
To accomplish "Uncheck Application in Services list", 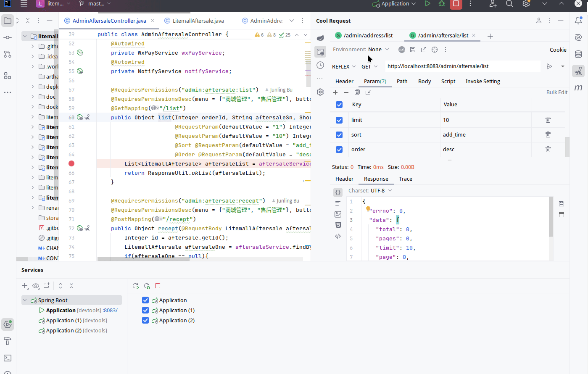I will click(145, 300).
